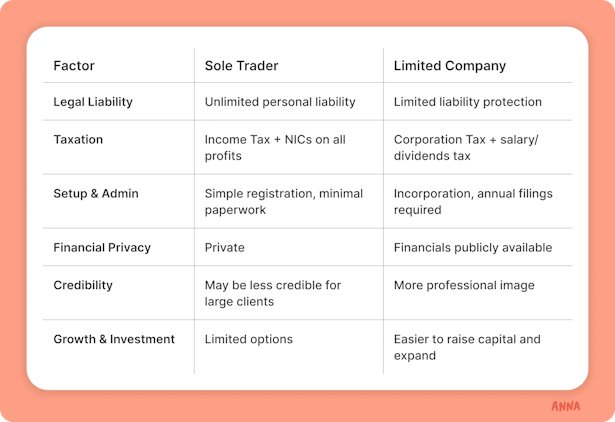Image resolution: width=615 pixels, height=422 pixels.
Task: Click the Financials publicly available cell
Action: (473, 248)
